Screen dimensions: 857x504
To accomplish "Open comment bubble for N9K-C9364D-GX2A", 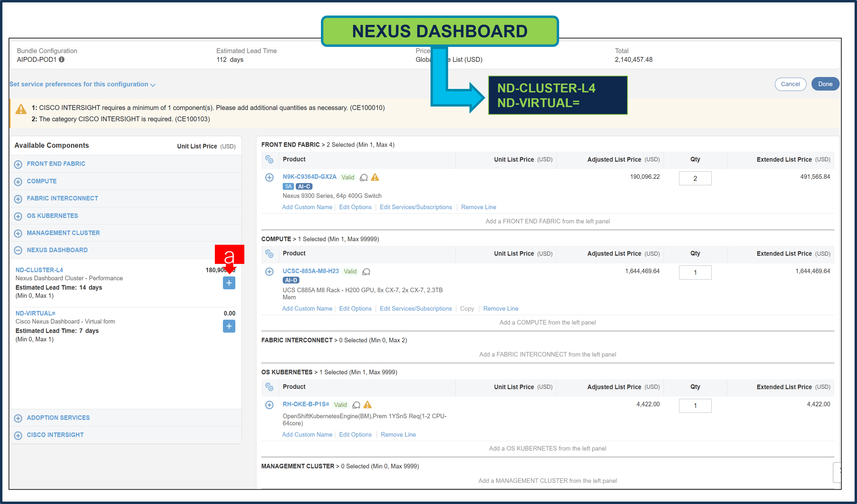I will click(364, 177).
